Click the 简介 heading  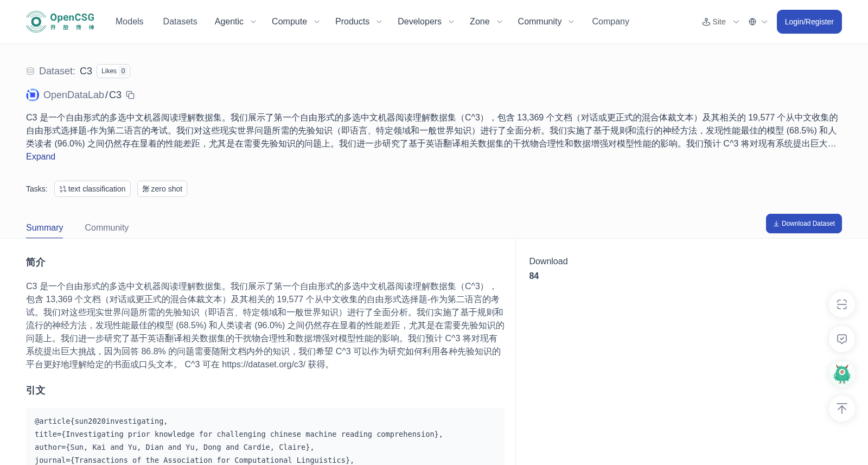[36, 263]
